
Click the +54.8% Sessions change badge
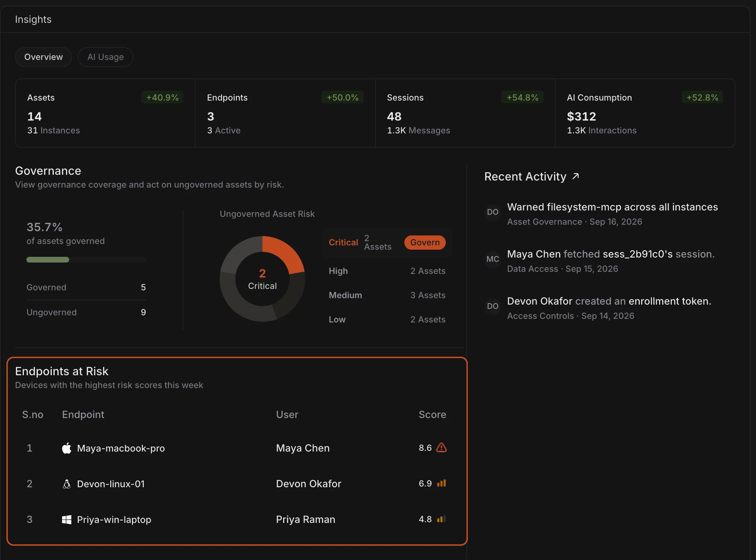[522, 97]
